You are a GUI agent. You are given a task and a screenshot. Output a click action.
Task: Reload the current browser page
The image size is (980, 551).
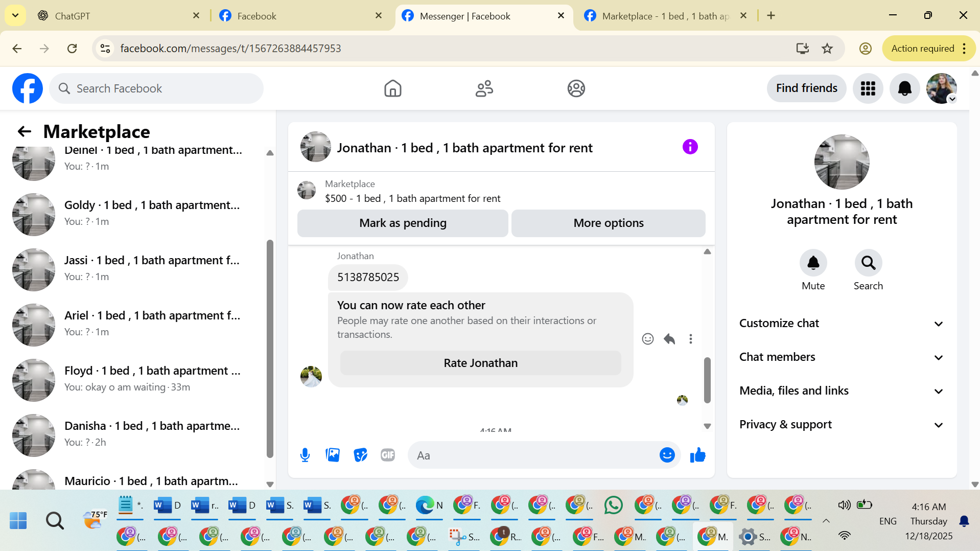[72, 49]
